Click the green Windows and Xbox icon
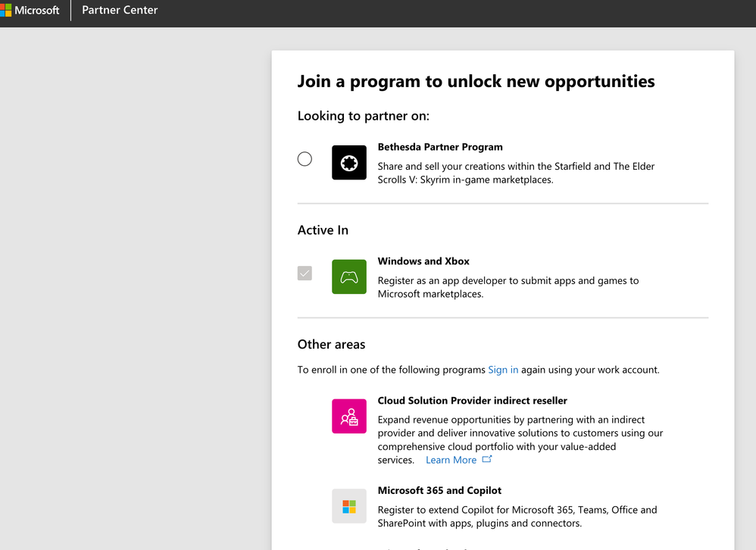Screen dimensions: 756x550 click(x=348, y=277)
